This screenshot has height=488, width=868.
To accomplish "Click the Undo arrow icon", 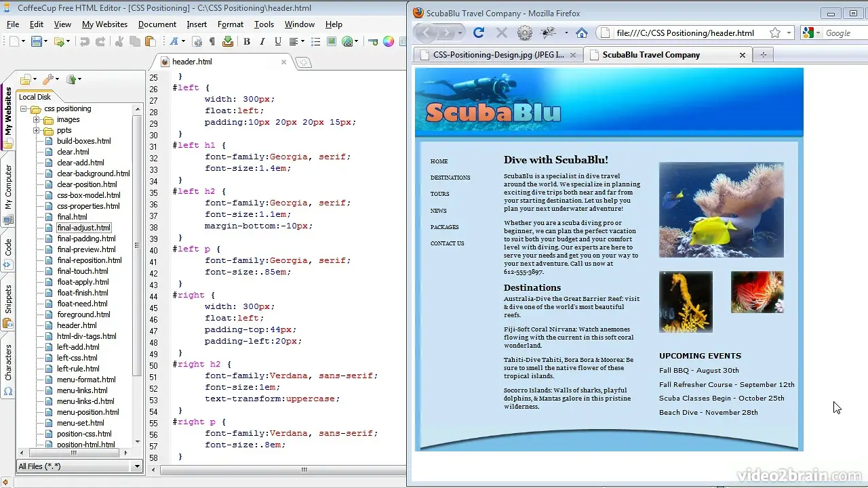I will (85, 41).
